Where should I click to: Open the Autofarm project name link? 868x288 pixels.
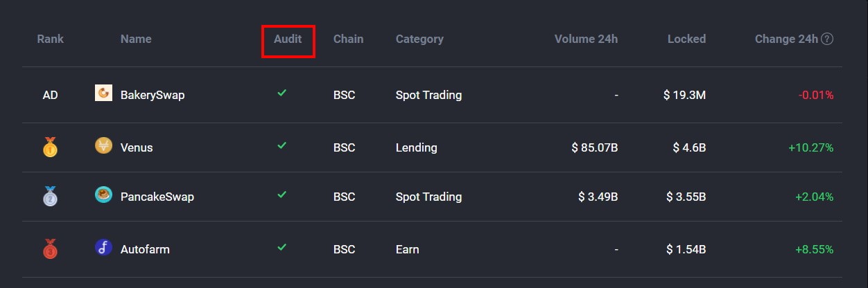(x=145, y=249)
